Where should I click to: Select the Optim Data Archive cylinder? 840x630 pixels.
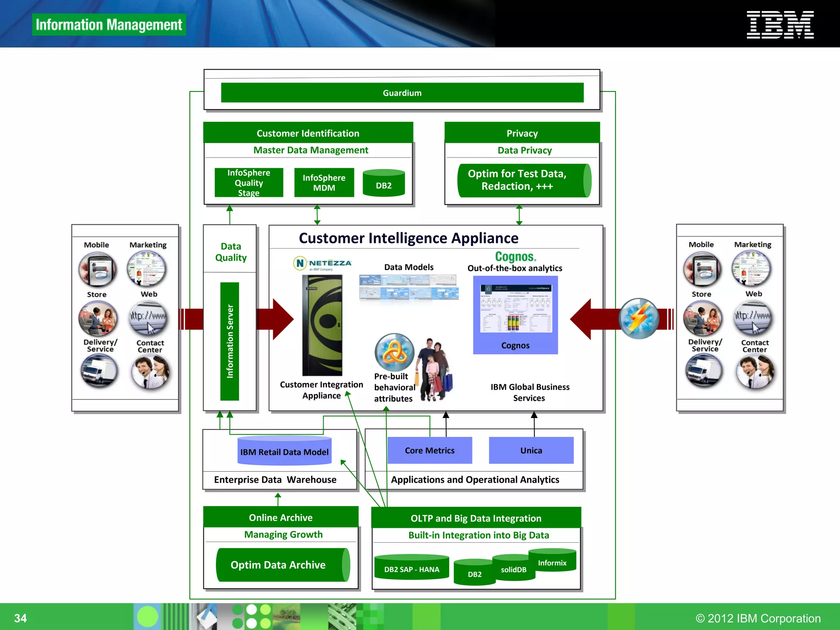[x=283, y=565]
